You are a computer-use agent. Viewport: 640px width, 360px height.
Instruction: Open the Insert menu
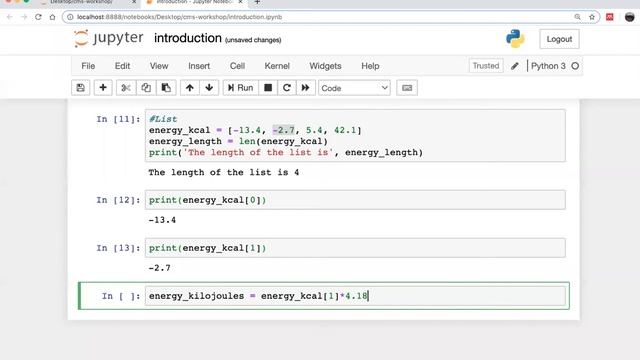(x=199, y=66)
